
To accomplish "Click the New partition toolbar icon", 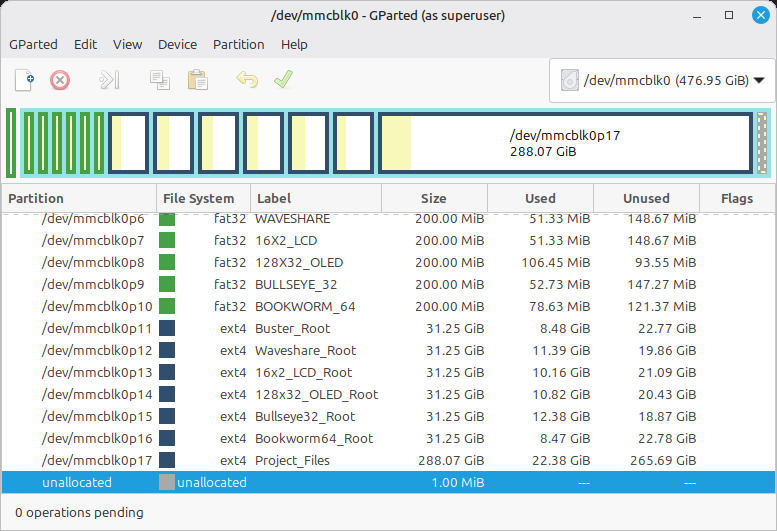I will [24, 80].
